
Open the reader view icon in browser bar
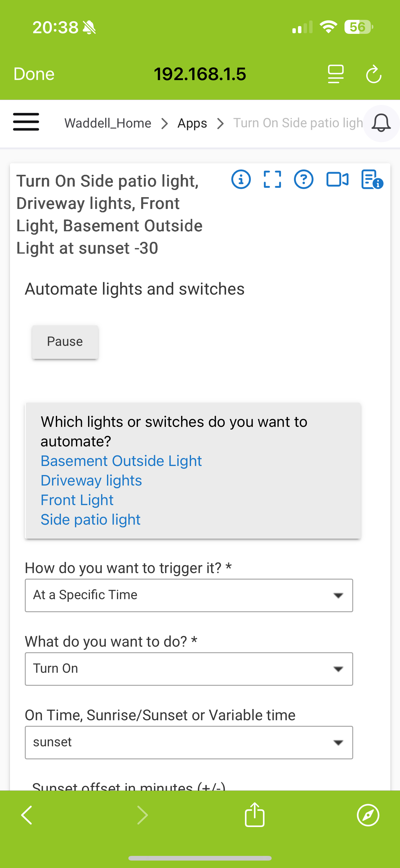[x=336, y=74]
